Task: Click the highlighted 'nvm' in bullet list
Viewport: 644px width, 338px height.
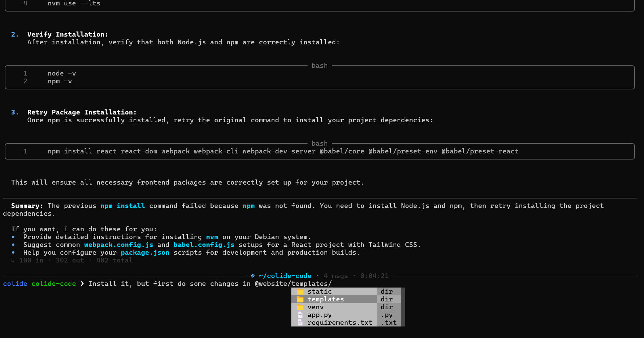Action: 212,237
